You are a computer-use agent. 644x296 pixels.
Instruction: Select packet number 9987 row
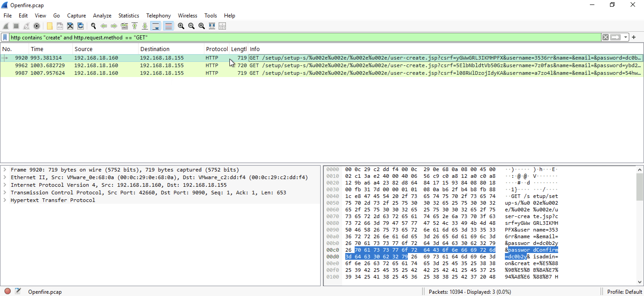tap(322, 73)
